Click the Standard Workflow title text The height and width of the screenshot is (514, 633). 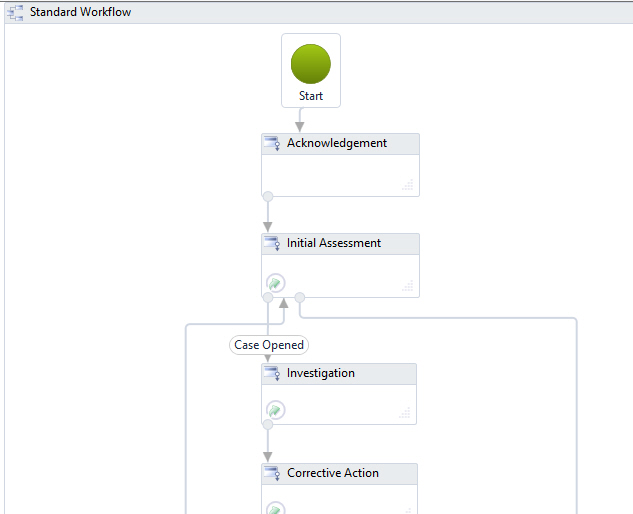click(80, 12)
